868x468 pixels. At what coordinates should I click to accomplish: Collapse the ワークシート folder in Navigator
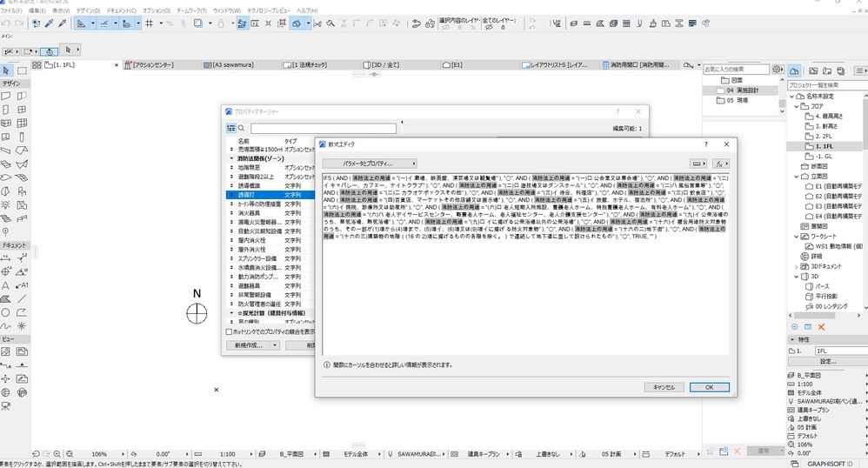797,237
